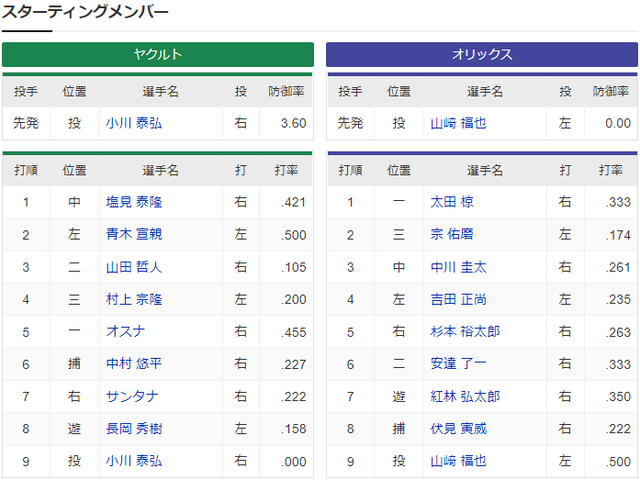Click 打率 header in Yakult batting table
The height and width of the screenshot is (480, 640).
[x=286, y=170]
